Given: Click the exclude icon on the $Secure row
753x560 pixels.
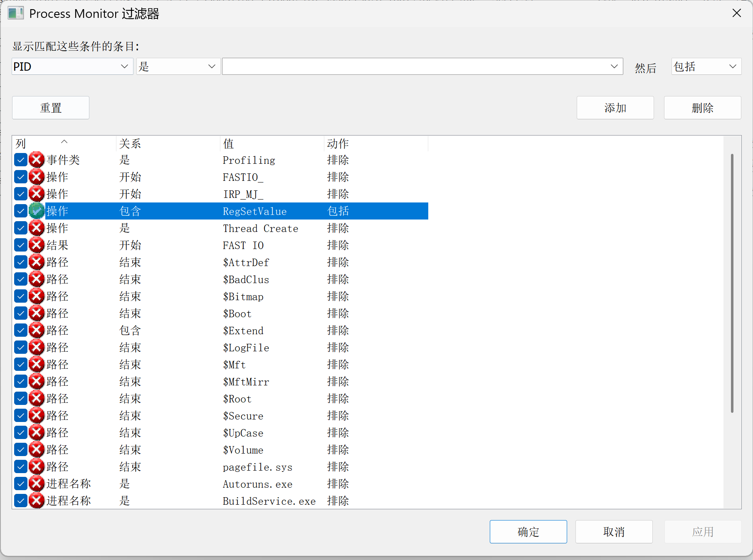Looking at the screenshot, I should [x=37, y=415].
